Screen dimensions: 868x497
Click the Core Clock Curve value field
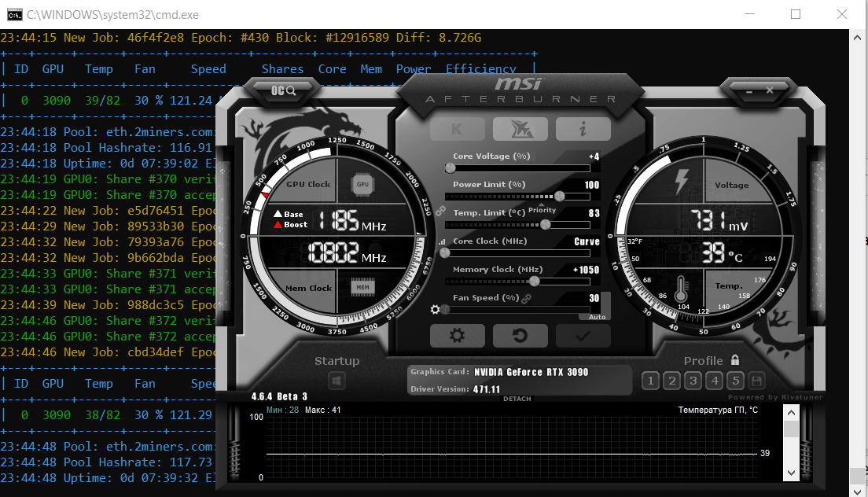(587, 241)
